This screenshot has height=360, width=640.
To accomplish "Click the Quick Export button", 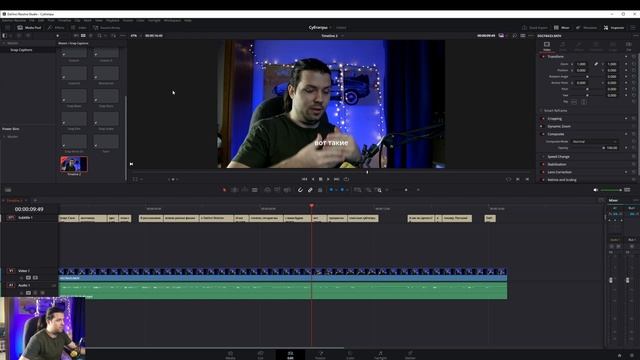I will coord(535,28).
